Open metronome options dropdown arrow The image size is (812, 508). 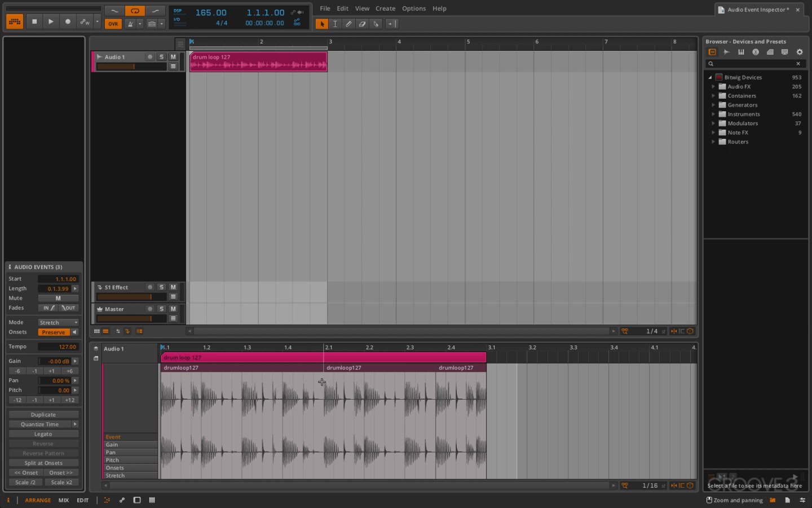(140, 24)
